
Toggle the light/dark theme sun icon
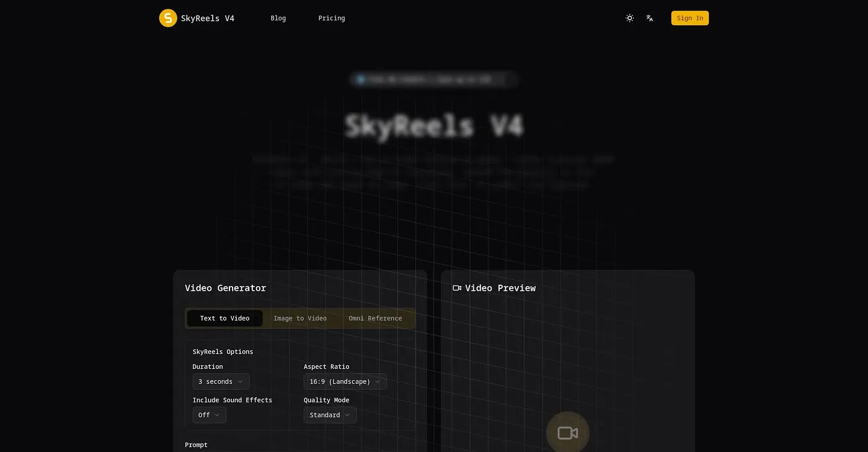(x=630, y=18)
